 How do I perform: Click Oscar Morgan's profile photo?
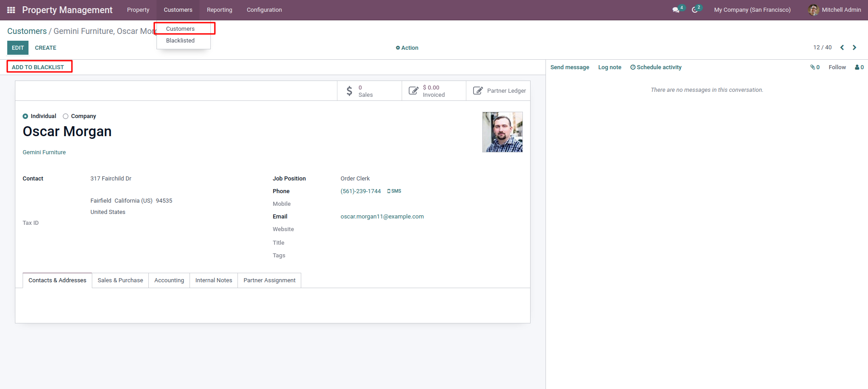[503, 132]
